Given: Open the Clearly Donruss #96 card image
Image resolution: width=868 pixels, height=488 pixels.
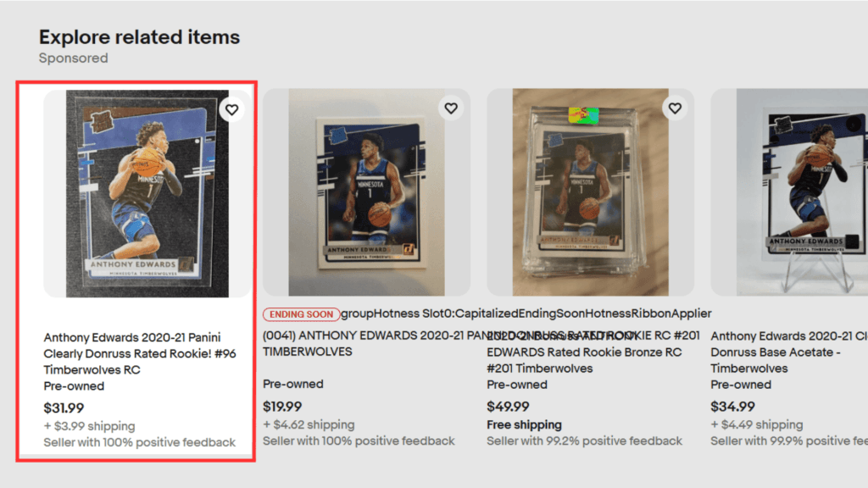Looking at the screenshot, I should coord(147,194).
